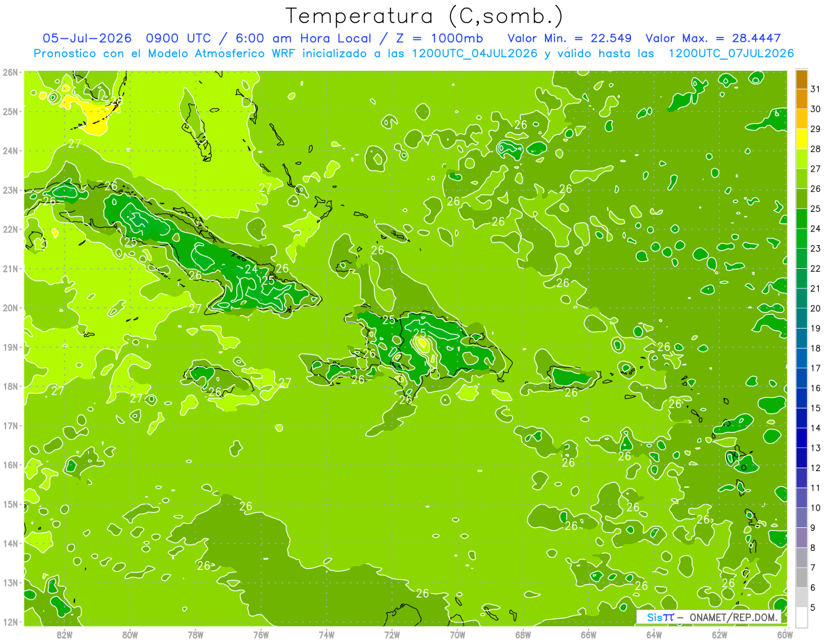Click the 14N latitude axis label

click(x=10, y=543)
